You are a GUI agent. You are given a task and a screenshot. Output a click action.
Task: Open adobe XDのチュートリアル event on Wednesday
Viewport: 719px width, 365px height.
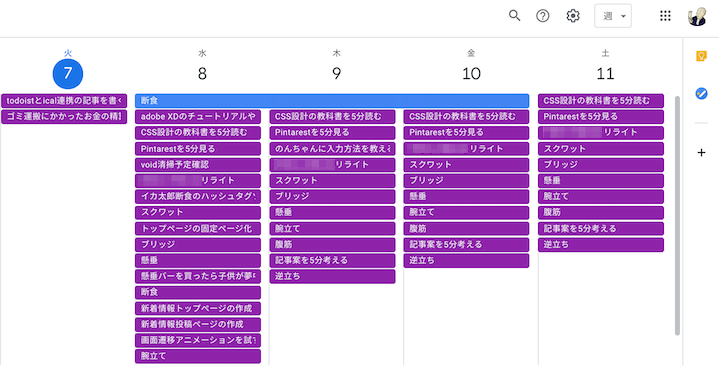pos(198,116)
